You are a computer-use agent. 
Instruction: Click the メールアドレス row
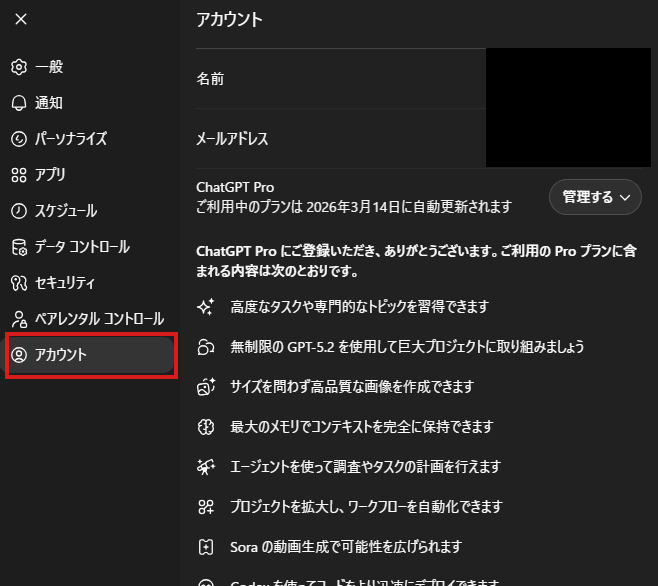(340, 139)
